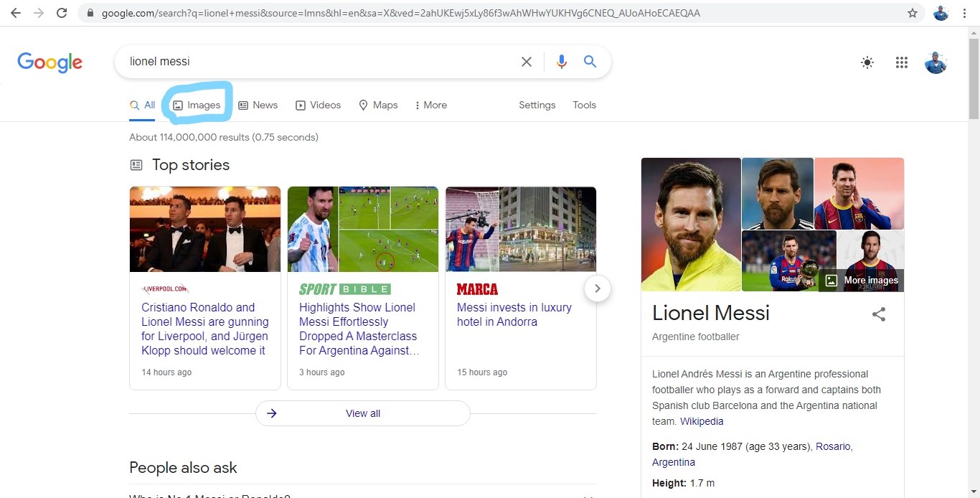980x498 pixels.
Task: Open Google account avatar
Action: point(936,62)
